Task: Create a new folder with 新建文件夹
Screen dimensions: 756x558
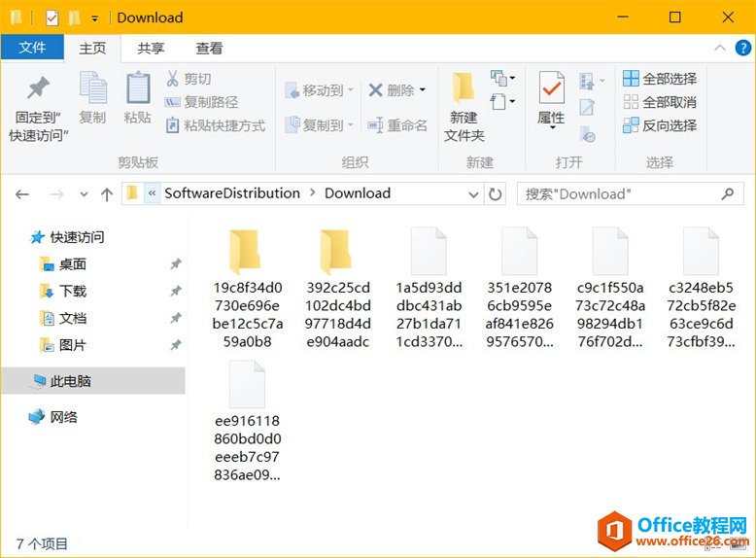Action: tap(464, 89)
